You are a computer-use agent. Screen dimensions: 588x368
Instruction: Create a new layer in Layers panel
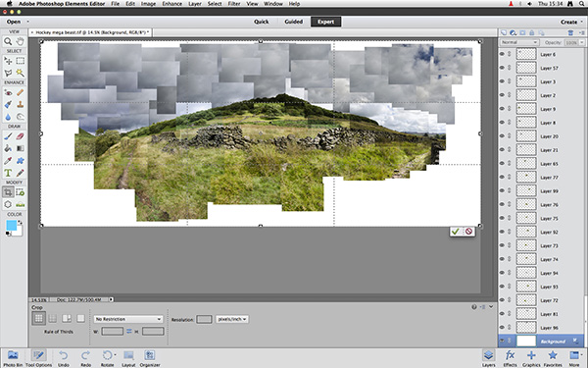coord(504,32)
